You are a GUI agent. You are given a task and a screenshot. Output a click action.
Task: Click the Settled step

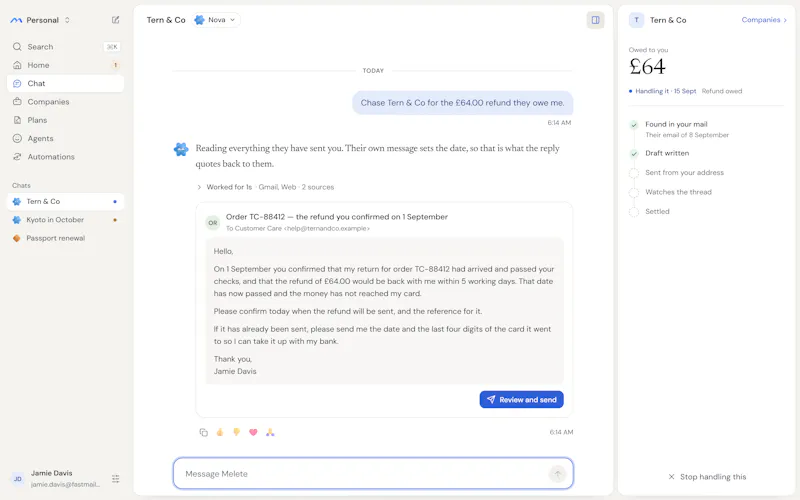tap(657, 211)
